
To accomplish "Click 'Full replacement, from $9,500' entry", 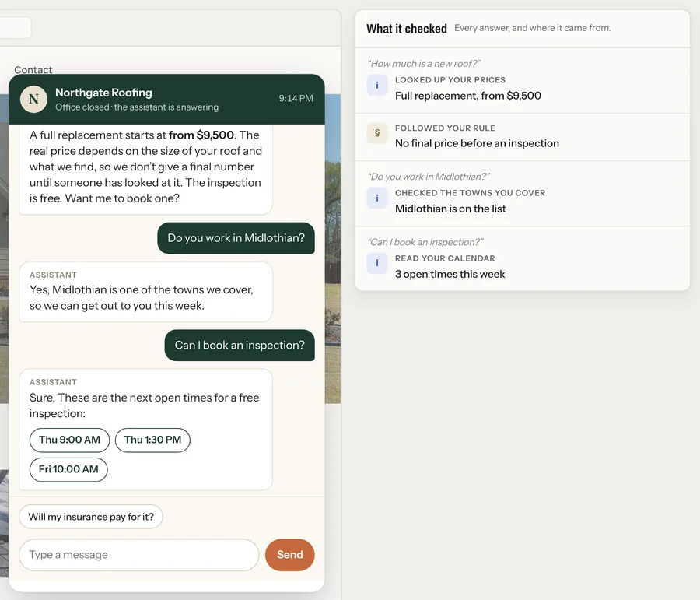I will point(468,96).
